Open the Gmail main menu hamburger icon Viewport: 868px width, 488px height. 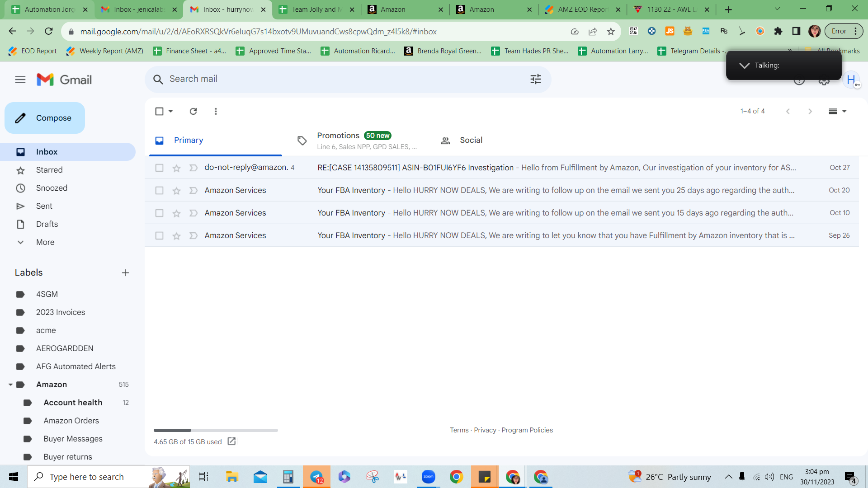click(20, 80)
